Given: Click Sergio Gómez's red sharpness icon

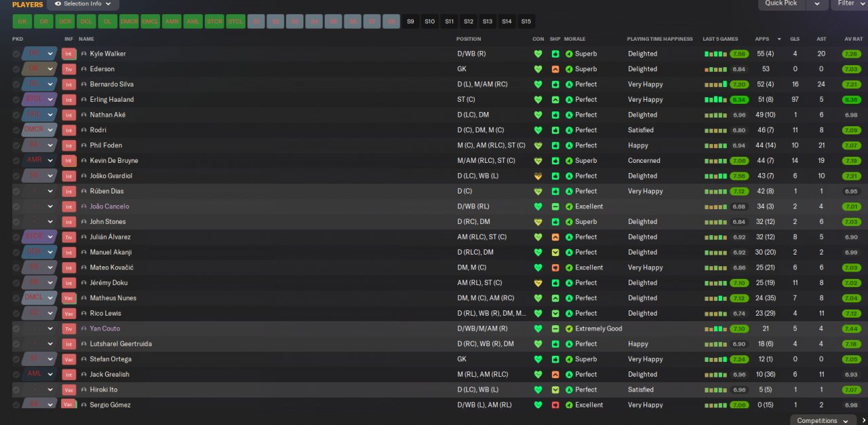Looking at the screenshot, I should (x=555, y=405).
